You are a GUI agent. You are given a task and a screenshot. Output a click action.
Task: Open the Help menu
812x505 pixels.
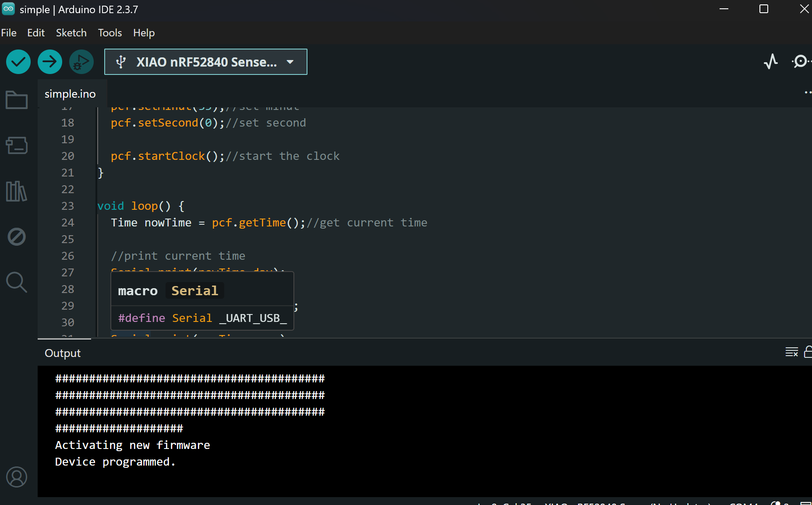(144, 33)
